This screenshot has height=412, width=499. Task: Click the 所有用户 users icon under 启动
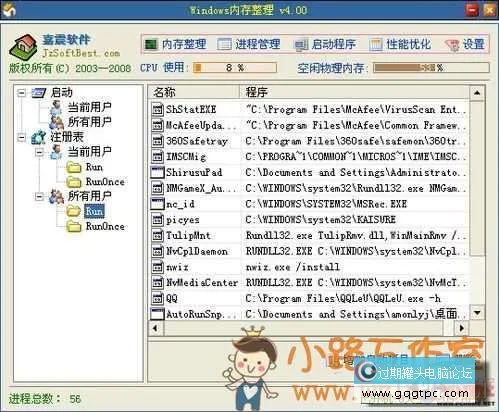(x=56, y=122)
